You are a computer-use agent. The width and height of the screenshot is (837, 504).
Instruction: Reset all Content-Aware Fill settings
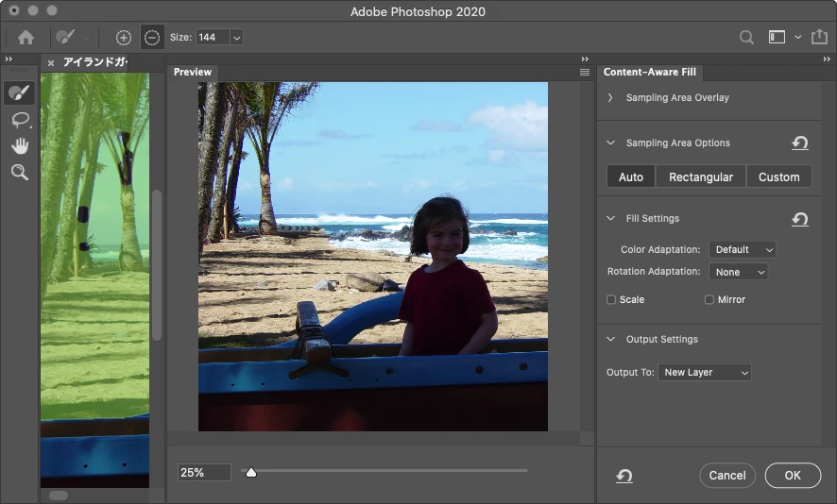(x=624, y=476)
